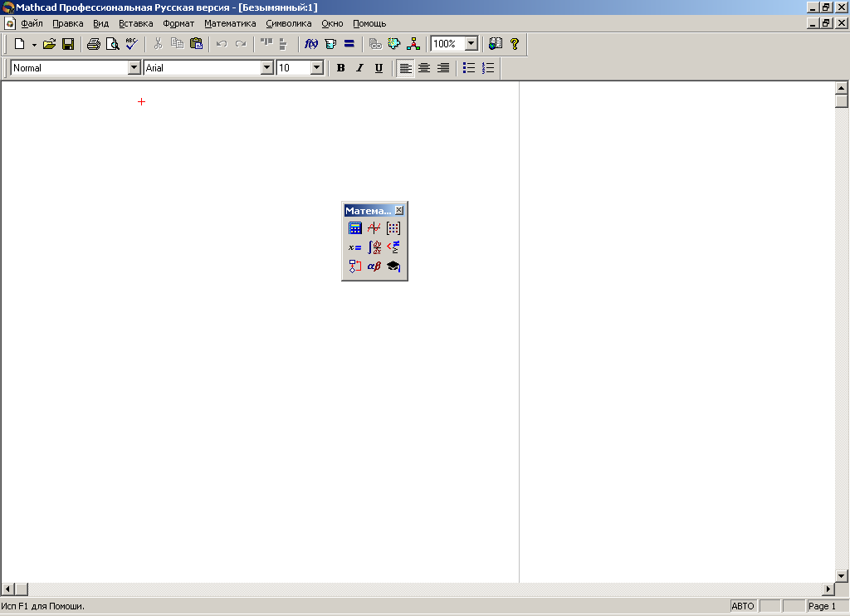Viewport: 850px width, 616px height.
Task: Open the Формат menu
Action: tap(178, 23)
